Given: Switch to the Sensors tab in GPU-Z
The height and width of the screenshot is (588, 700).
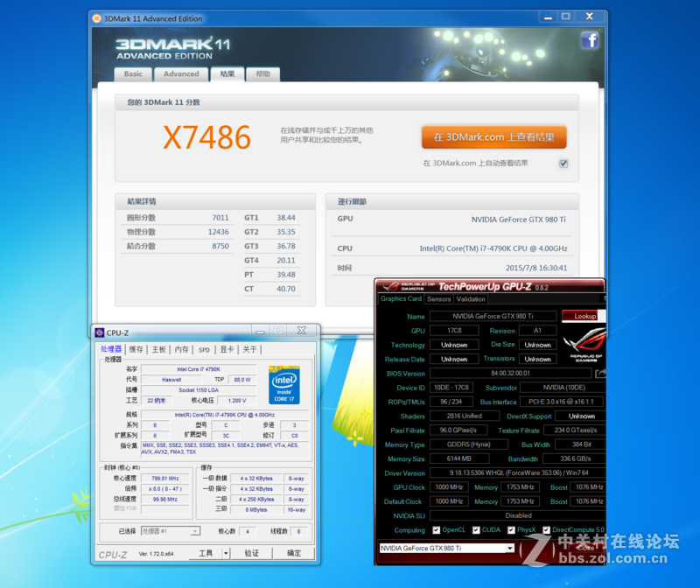Looking at the screenshot, I should (440, 297).
